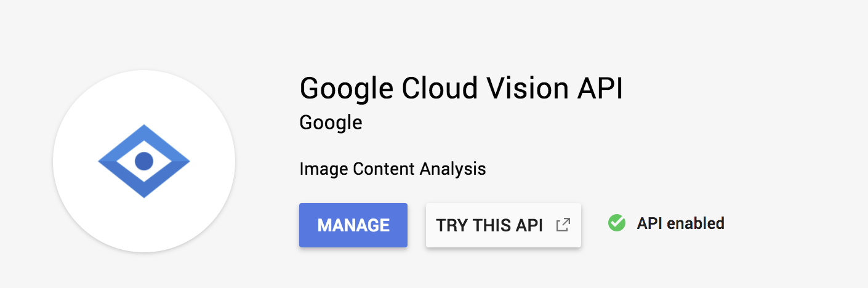868x288 pixels.
Task: Click the dark blue pupil dot in logo
Action: pos(143,161)
